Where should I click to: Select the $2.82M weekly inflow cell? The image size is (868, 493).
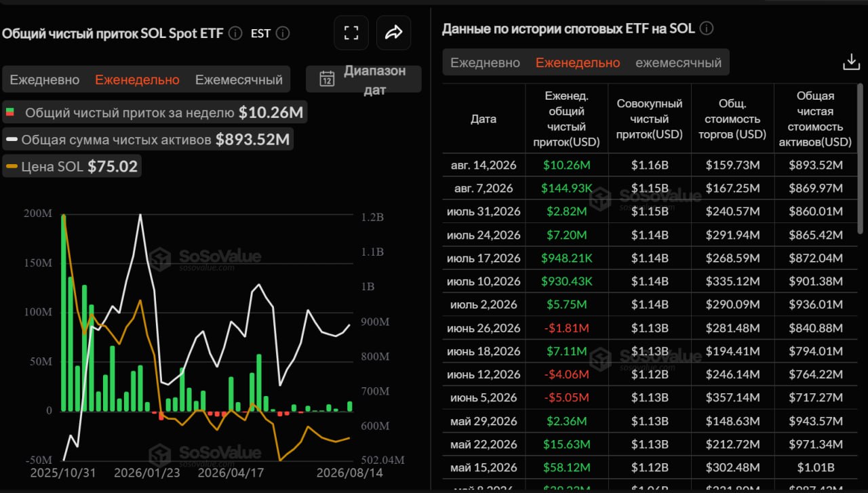(x=566, y=212)
